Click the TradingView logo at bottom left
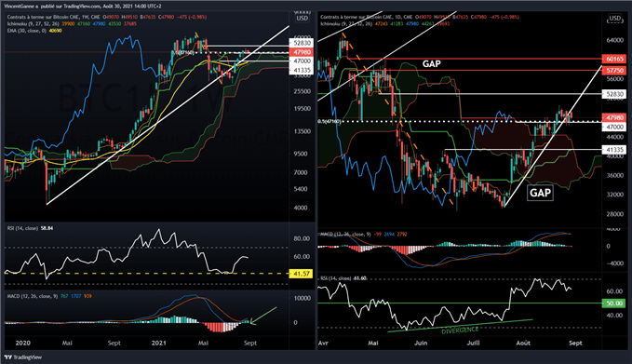Viewport: 632px width, 364px height. pyautogui.click(x=23, y=357)
